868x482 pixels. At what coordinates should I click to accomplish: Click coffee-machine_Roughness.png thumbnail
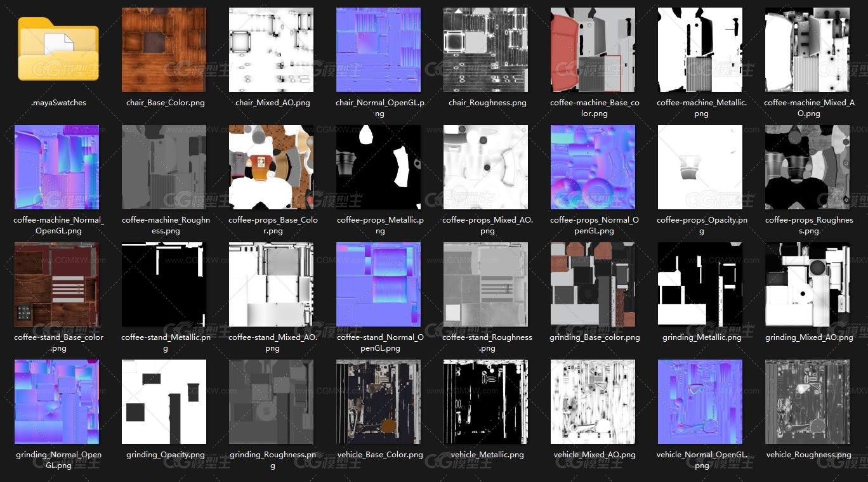[x=164, y=167]
